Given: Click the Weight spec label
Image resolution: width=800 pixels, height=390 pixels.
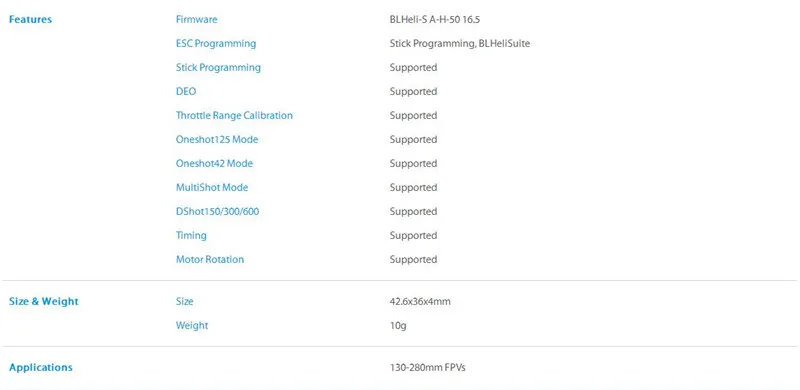Looking at the screenshot, I should [192, 326].
